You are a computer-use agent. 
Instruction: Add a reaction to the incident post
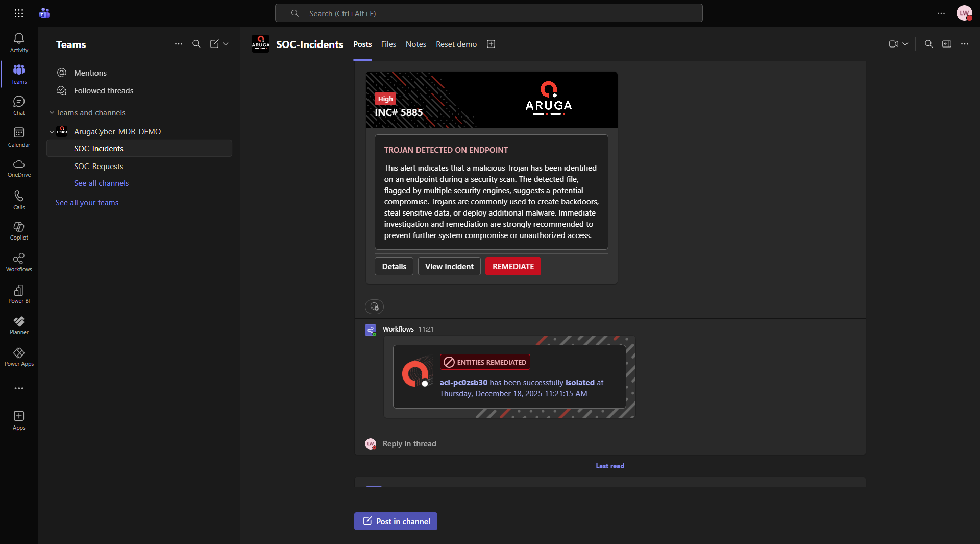[x=374, y=306]
